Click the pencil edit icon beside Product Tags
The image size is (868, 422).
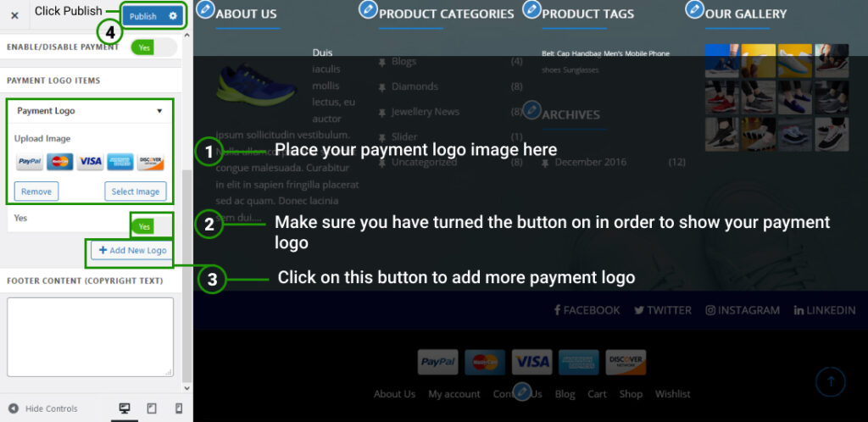[x=531, y=9]
